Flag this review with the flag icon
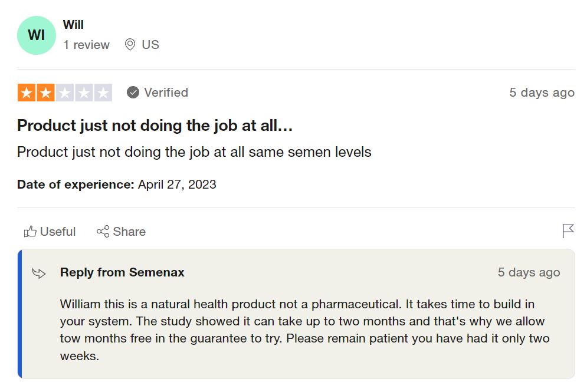 click(x=568, y=231)
